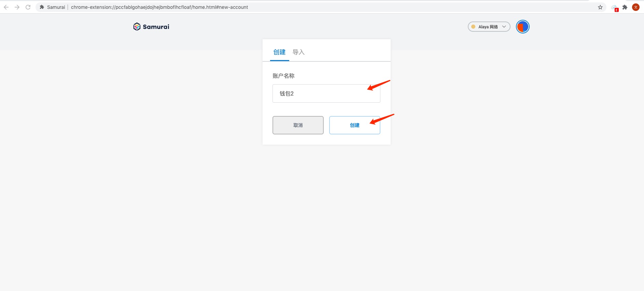Focus the 账户名称 field containing 钱包2
This screenshot has height=291, width=644.
(326, 93)
